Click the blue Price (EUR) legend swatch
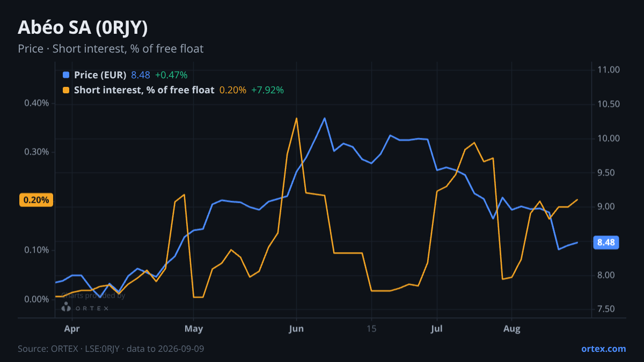Screen dimensions: 644x362 66,75
